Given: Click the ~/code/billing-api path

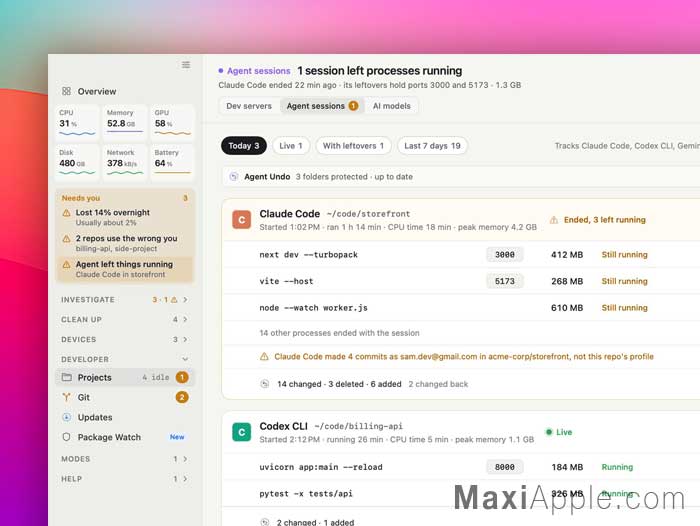Looking at the screenshot, I should [x=358, y=426].
